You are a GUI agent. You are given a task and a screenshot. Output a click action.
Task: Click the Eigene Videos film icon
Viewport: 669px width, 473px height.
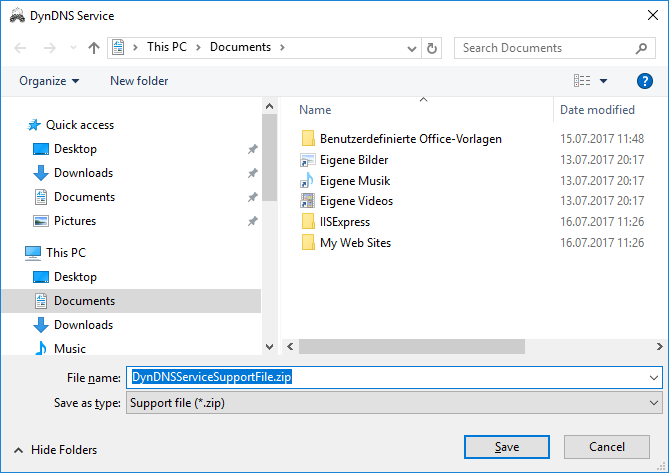307,200
